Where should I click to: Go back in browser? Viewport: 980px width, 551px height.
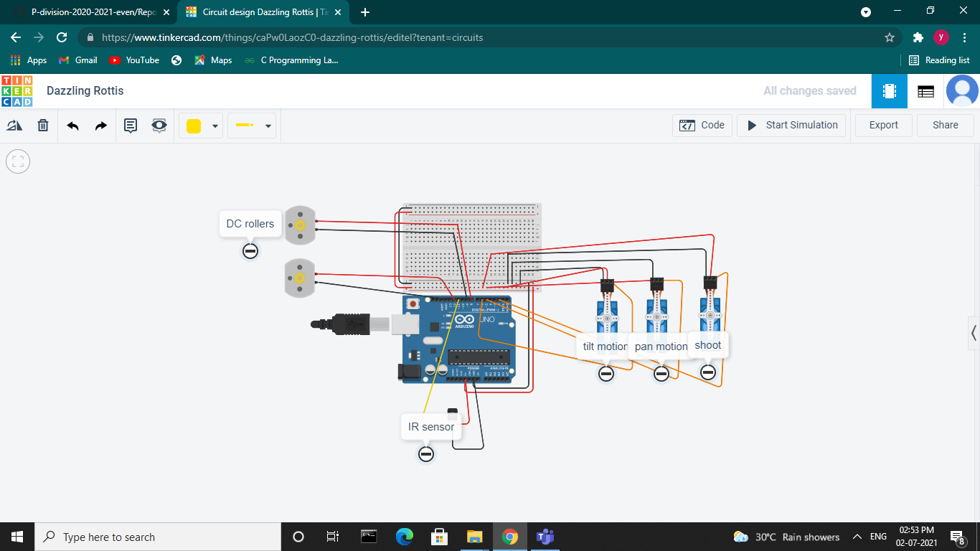click(16, 37)
